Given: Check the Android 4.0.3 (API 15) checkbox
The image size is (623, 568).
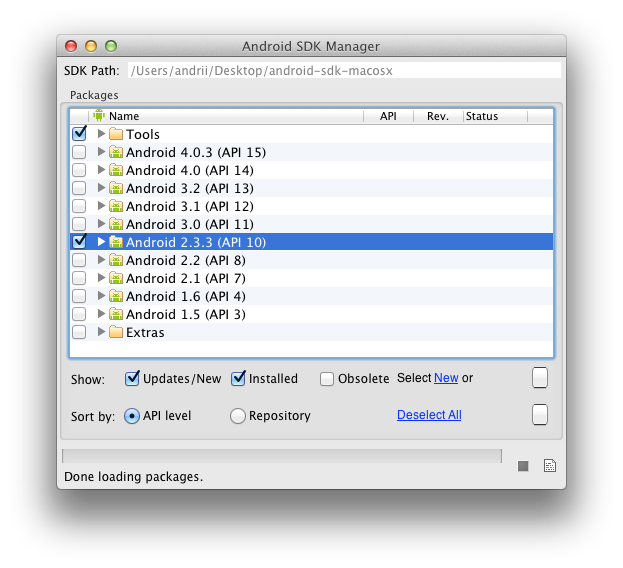Looking at the screenshot, I should click(x=79, y=152).
